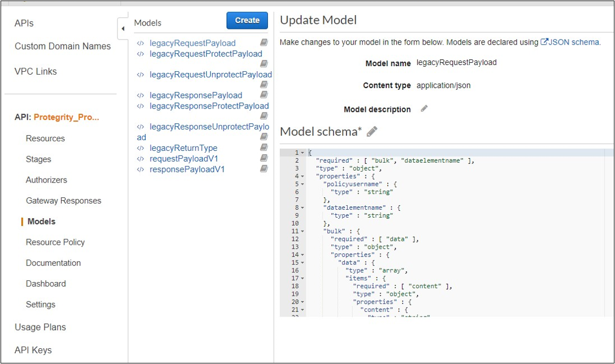
Task: Fold the "items" section at line 17
Action: [302, 278]
